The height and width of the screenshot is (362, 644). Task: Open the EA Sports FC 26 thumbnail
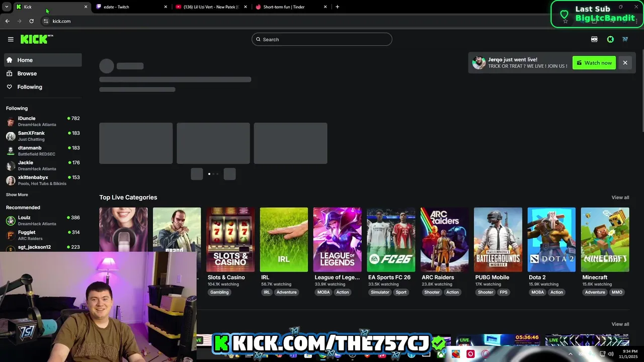[391, 239]
